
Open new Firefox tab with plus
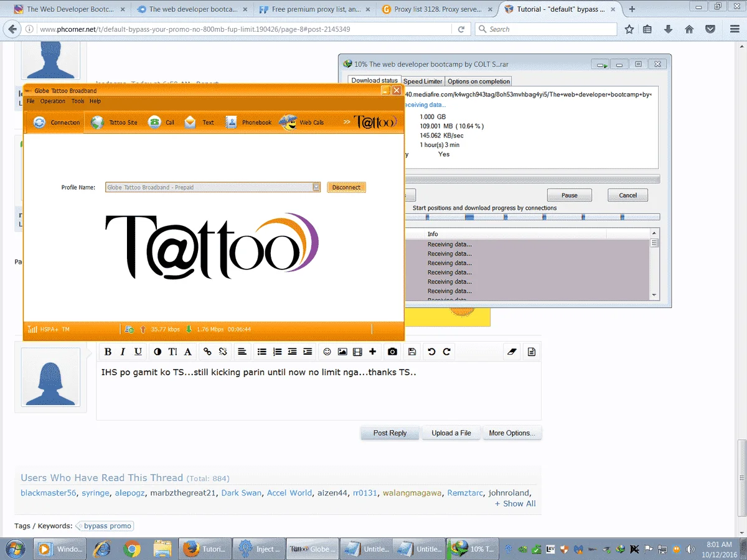click(632, 9)
